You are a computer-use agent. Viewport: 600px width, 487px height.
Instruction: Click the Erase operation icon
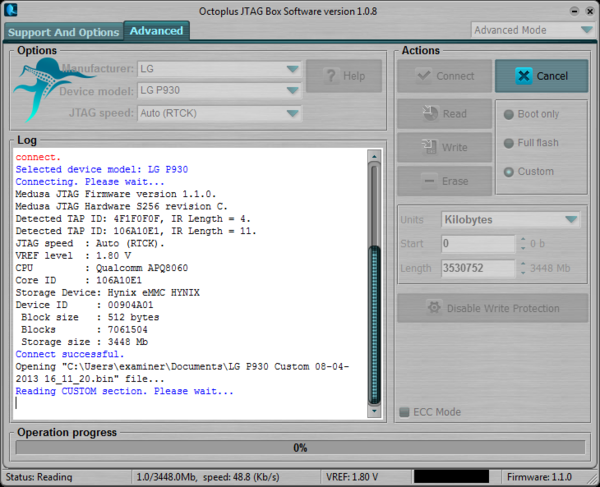tap(427, 181)
